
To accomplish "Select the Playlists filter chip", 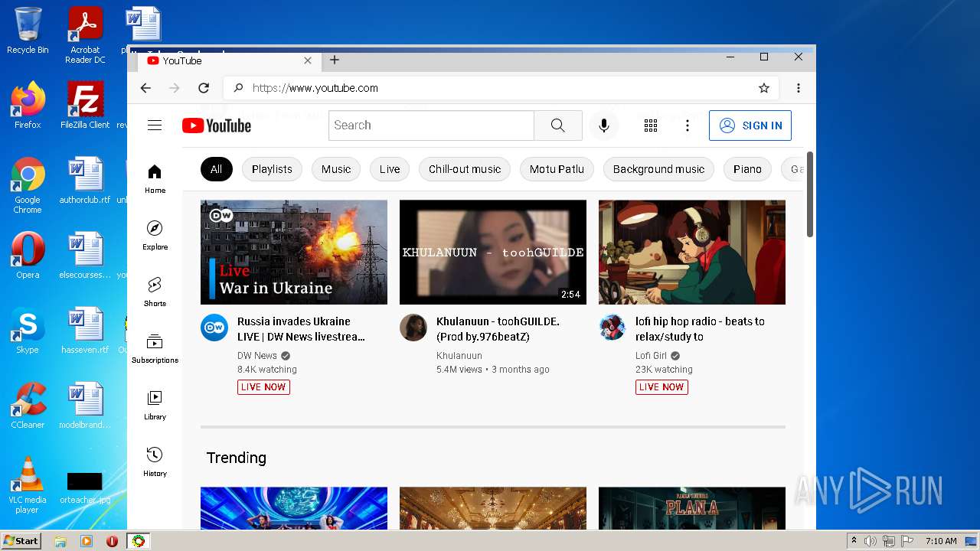I will point(272,169).
